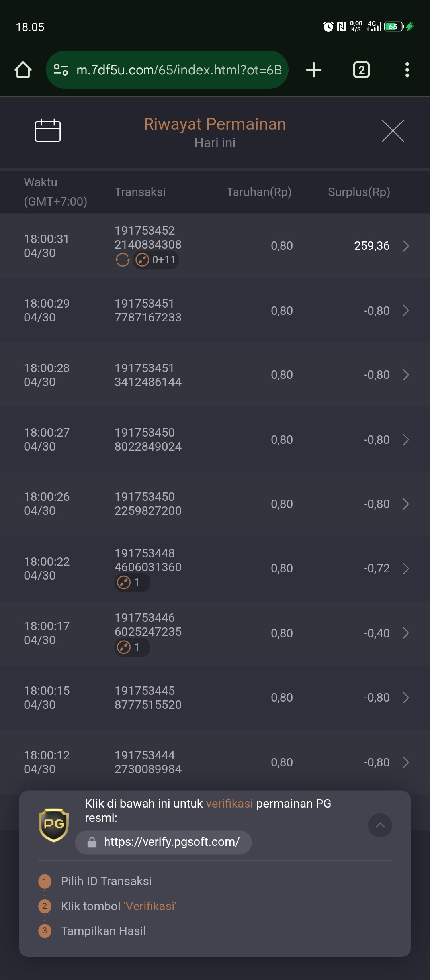Image resolution: width=430 pixels, height=980 pixels.
Task: Close the Riwayat Permainan panel
Action: coord(393,131)
